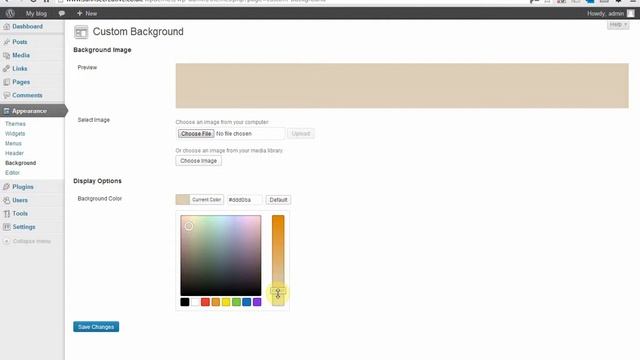Click the Links chain icon
Viewport: 640px width, 360px height.
[7, 69]
